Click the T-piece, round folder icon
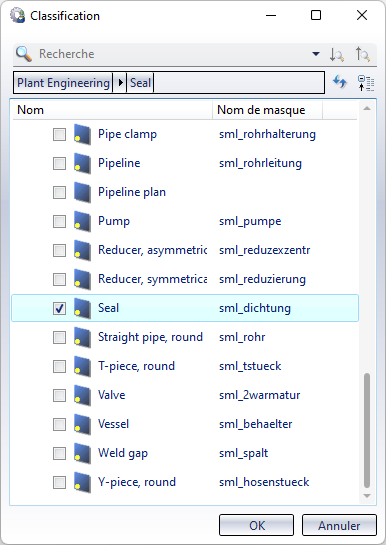 pos(82,366)
